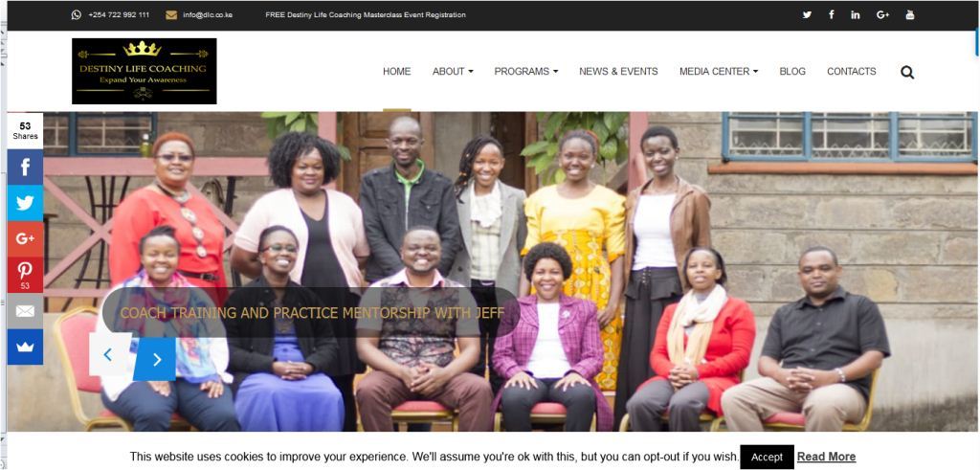Share on Pinterest from sidebar
980x470 pixels.
point(25,275)
